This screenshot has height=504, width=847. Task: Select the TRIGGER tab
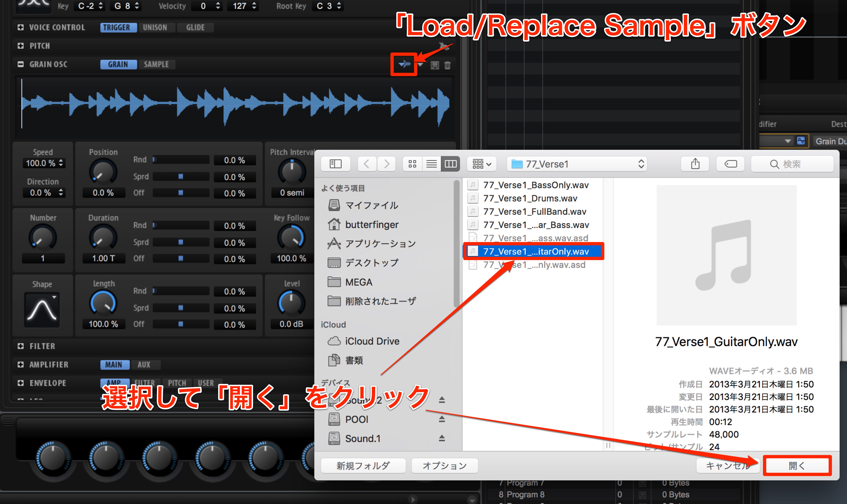[x=118, y=27]
